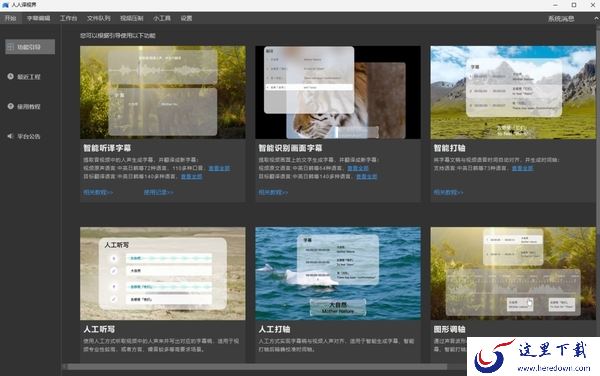The width and height of the screenshot is (600, 376).
Task: Open 查看全部 for 智能识别画面字幕 source languages
Action: 358,168
